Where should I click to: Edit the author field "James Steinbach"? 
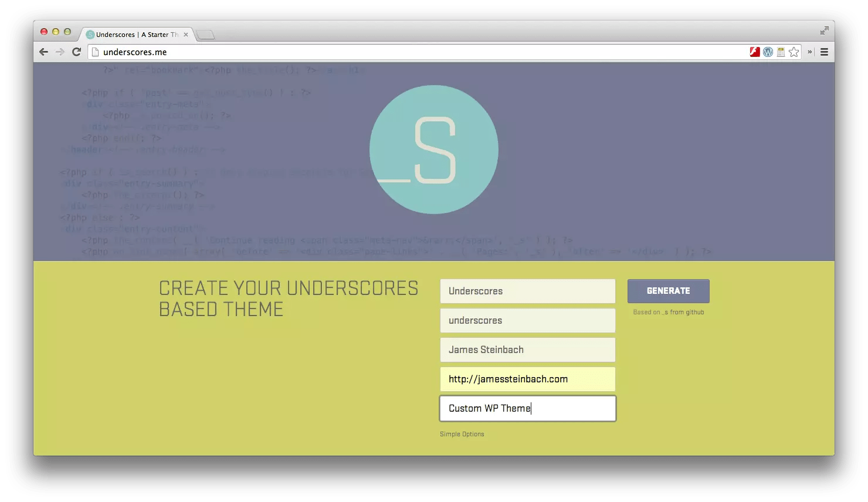(x=528, y=350)
